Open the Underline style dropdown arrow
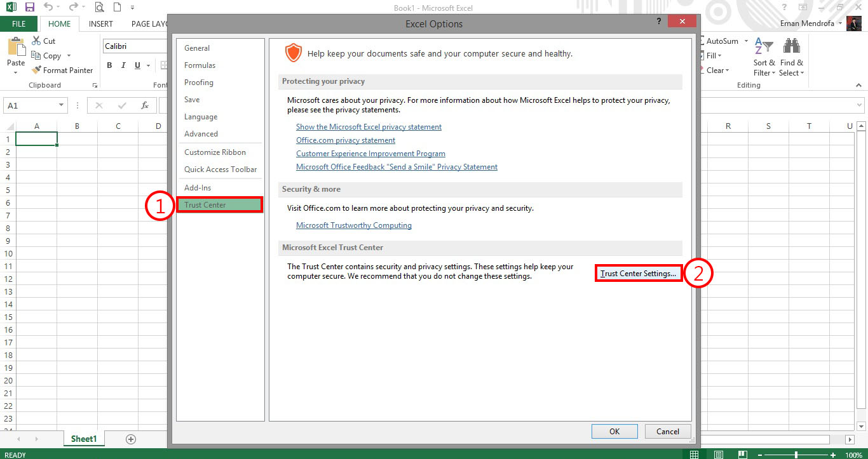This screenshot has height=459, width=868. click(x=148, y=65)
